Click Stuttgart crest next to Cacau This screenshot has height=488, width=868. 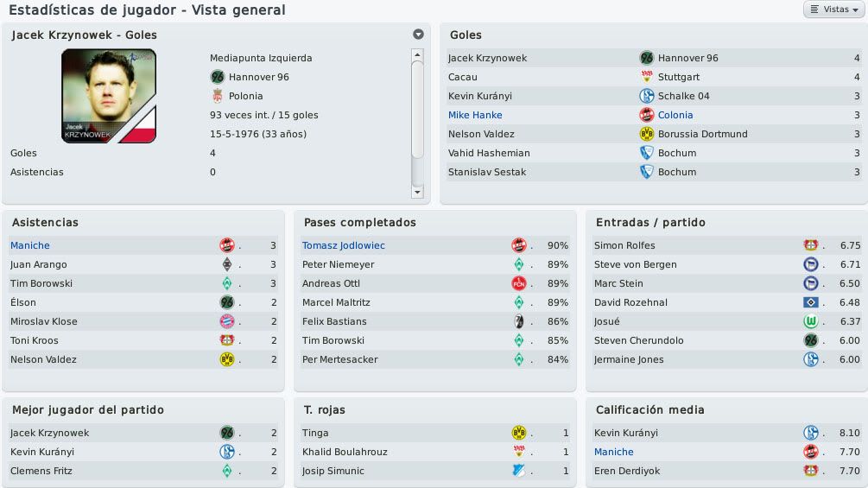pos(647,77)
